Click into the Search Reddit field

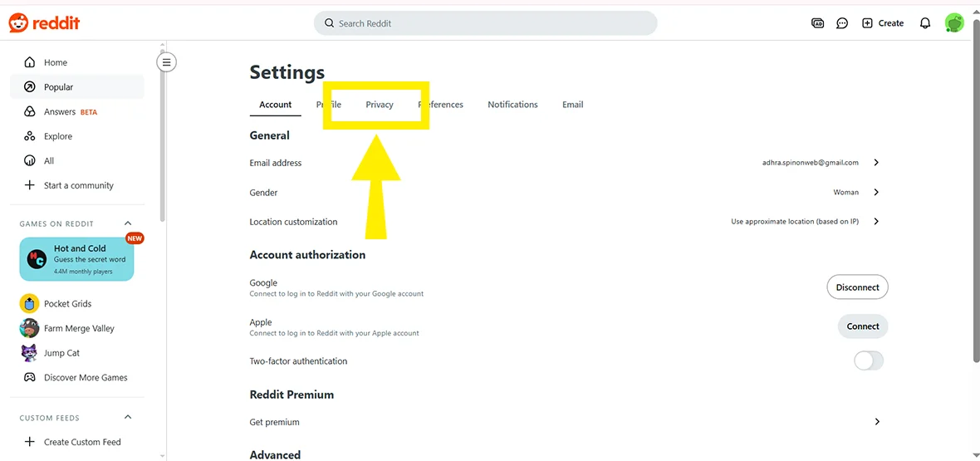click(486, 23)
